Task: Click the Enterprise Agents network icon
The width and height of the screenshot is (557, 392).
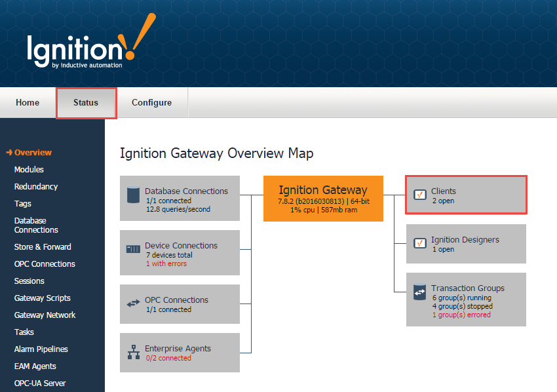Action: 134,352
